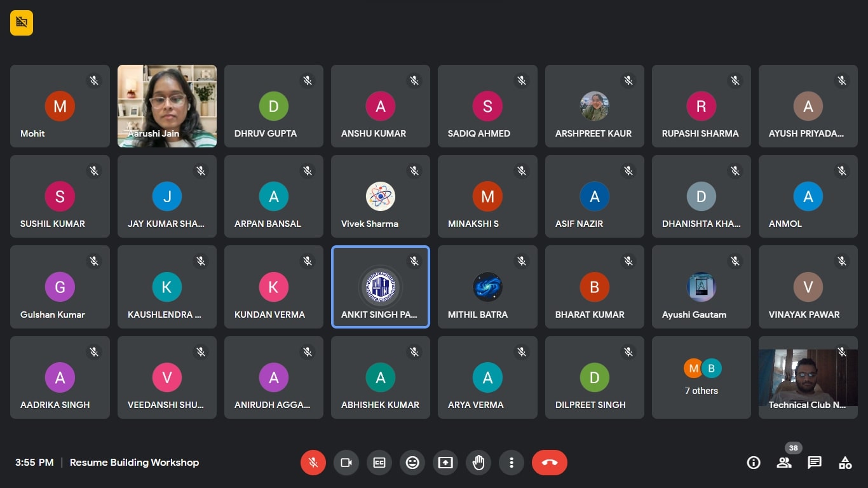Raise your hand in the meeting

(478, 463)
